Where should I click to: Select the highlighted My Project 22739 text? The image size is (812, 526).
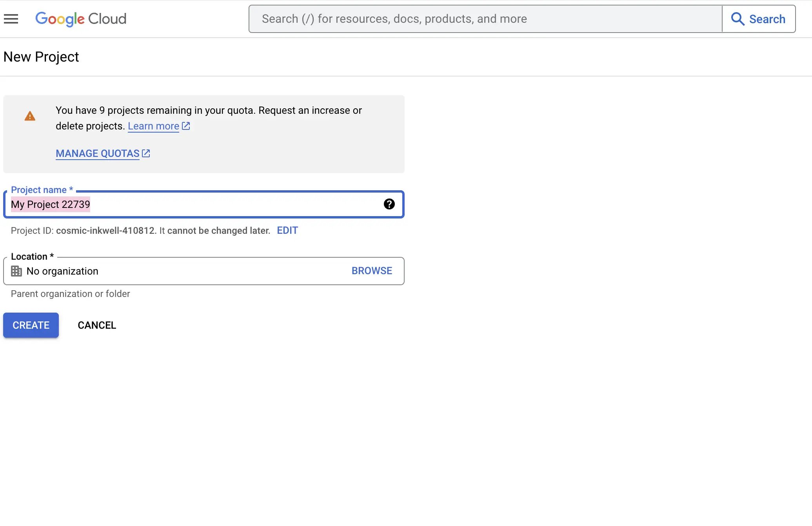pos(50,204)
